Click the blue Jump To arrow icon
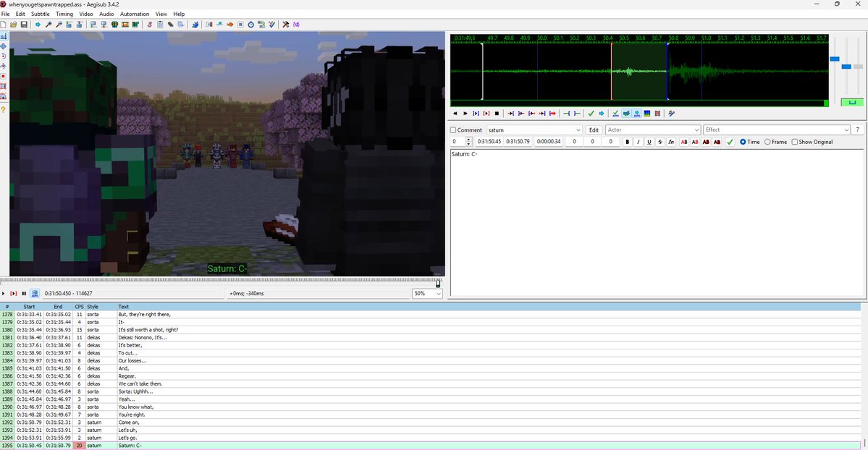 [38, 25]
